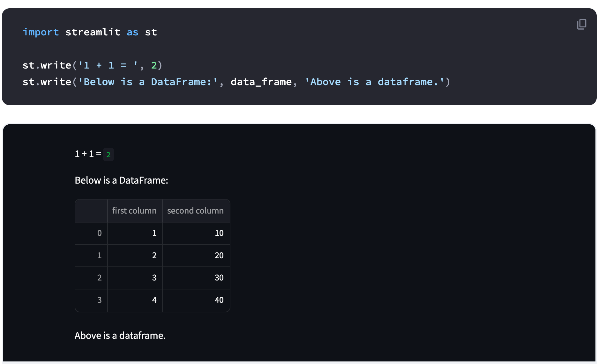This screenshot has width=598, height=364.
Task: Select first column cell in row 0
Action: [x=135, y=233]
